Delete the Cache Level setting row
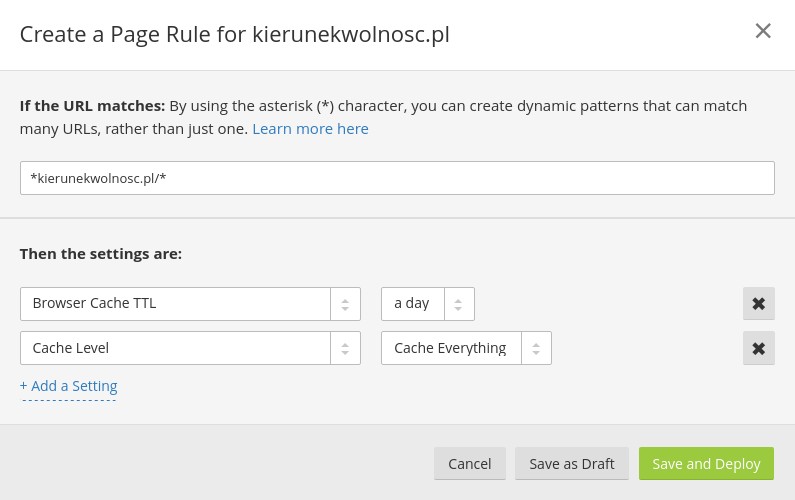This screenshot has height=500, width=795. (758, 348)
